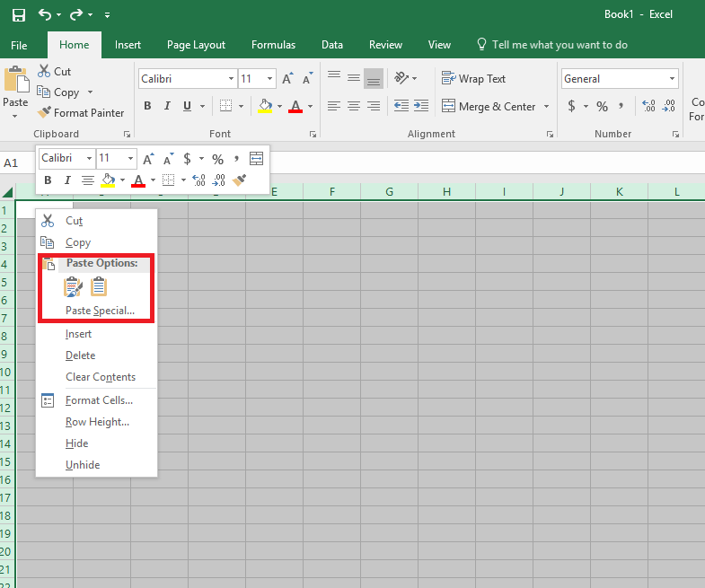Open the ribbon font size 11 dropdown
705x588 pixels.
[269, 79]
